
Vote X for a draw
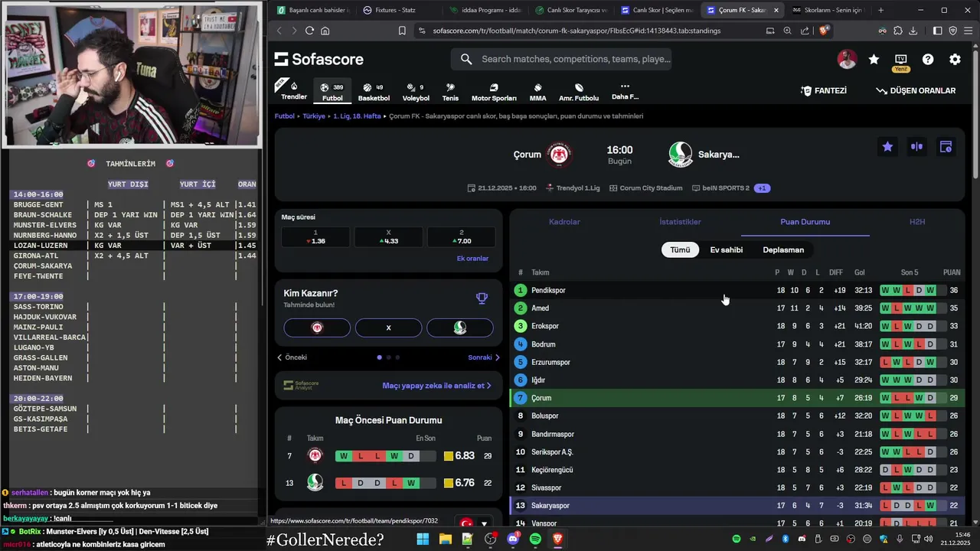tap(388, 328)
